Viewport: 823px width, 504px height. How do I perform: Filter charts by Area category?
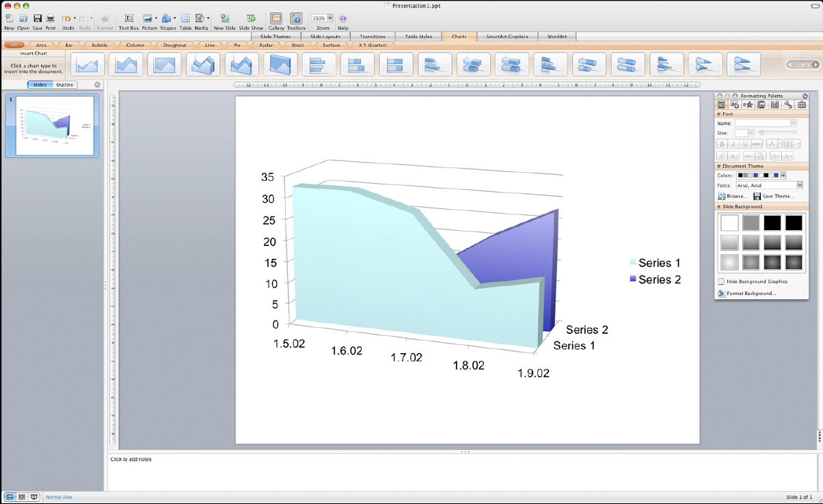pos(41,45)
